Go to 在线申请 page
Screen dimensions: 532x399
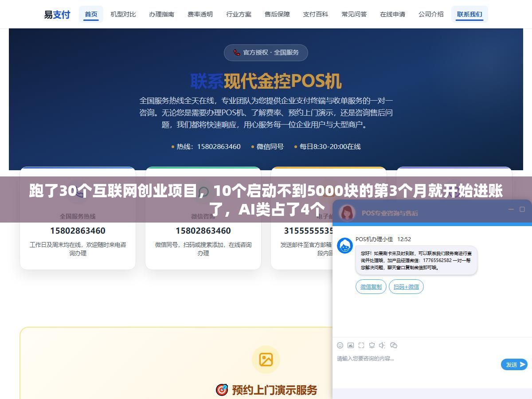coord(392,14)
